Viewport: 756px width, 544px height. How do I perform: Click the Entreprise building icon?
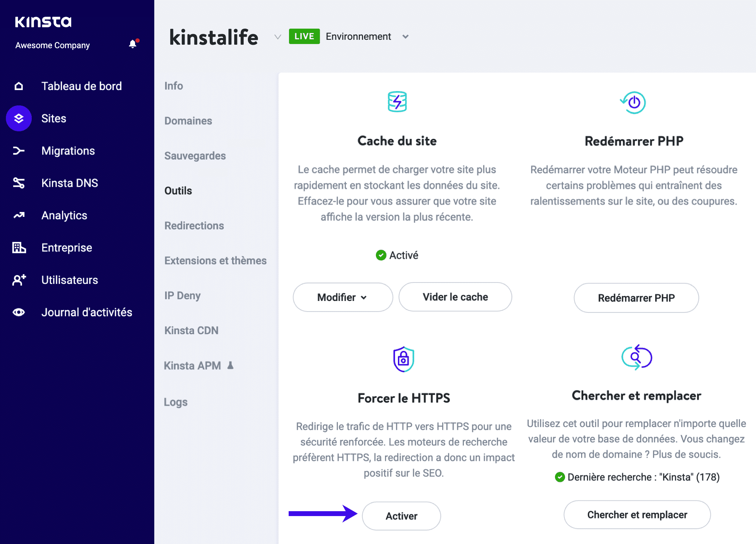click(x=19, y=248)
